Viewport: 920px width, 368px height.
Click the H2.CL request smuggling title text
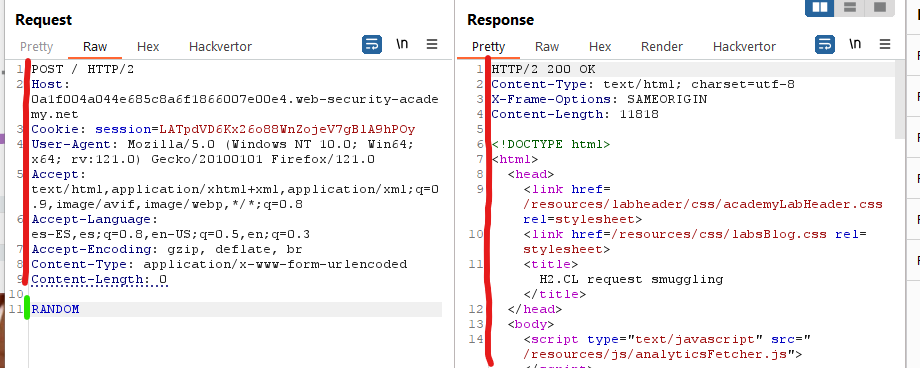pyautogui.click(x=631, y=279)
